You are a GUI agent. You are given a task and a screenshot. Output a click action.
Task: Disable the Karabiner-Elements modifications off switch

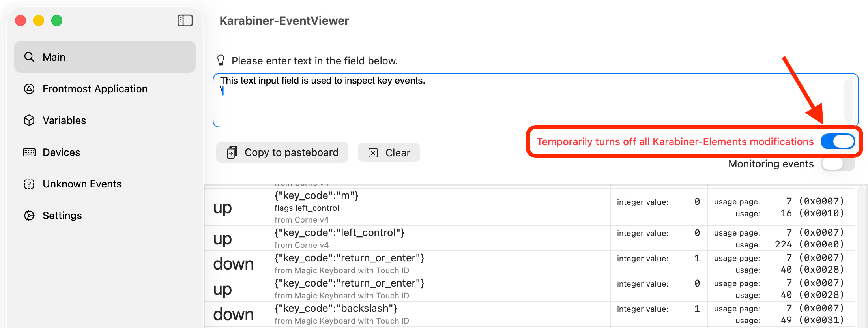click(x=838, y=141)
